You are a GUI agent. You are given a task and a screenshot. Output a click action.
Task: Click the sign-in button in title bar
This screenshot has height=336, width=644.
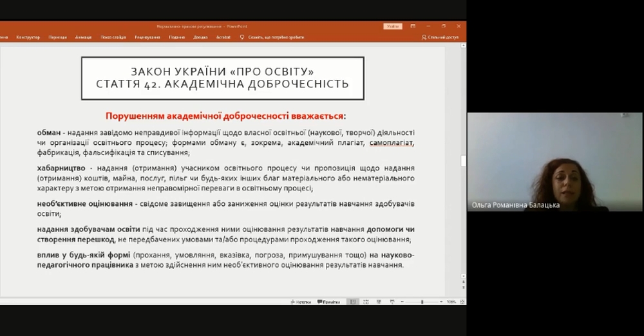coord(393,26)
